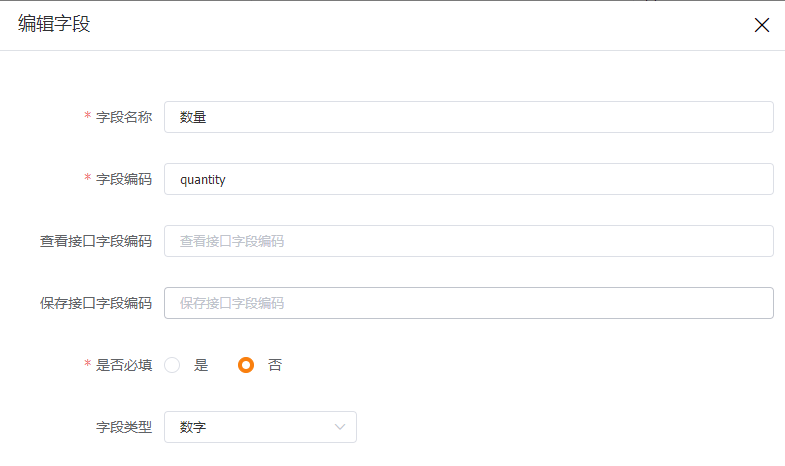Click the 否 option label text
The width and height of the screenshot is (785, 466).
pyautogui.click(x=275, y=365)
